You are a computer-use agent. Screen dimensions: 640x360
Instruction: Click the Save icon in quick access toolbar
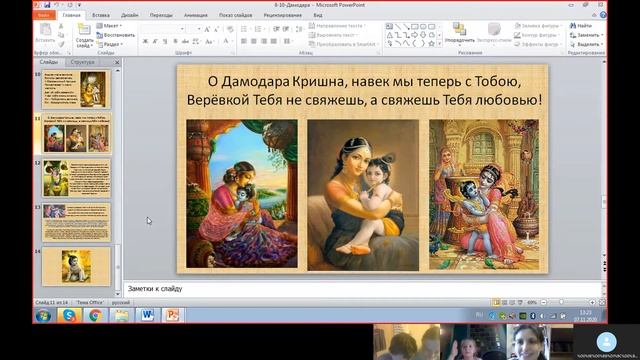point(48,5)
